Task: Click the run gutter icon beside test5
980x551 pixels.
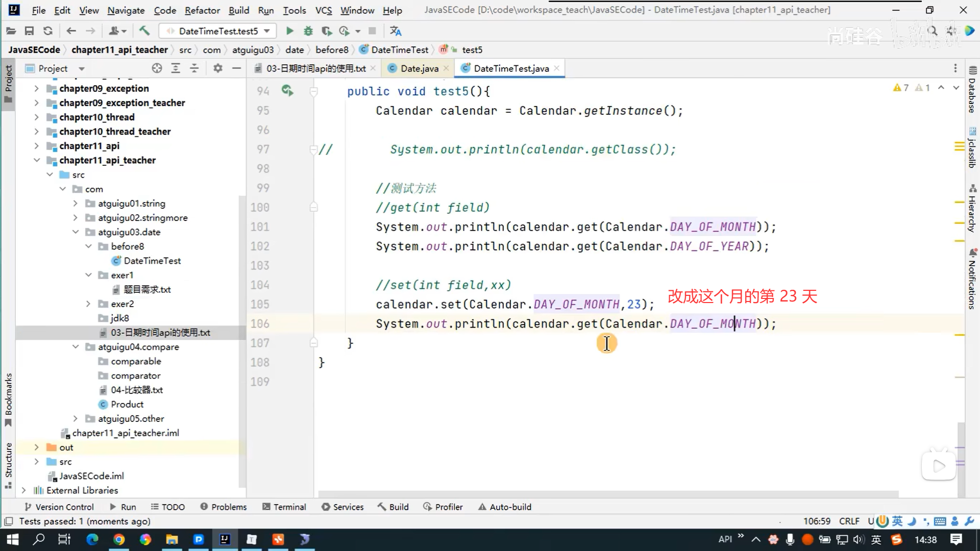Action: click(x=287, y=91)
